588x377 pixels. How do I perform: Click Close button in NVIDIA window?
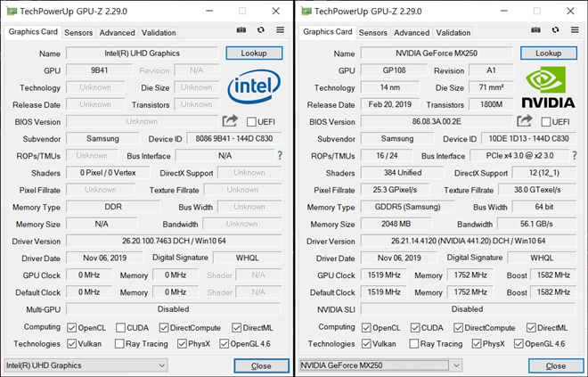point(556,365)
